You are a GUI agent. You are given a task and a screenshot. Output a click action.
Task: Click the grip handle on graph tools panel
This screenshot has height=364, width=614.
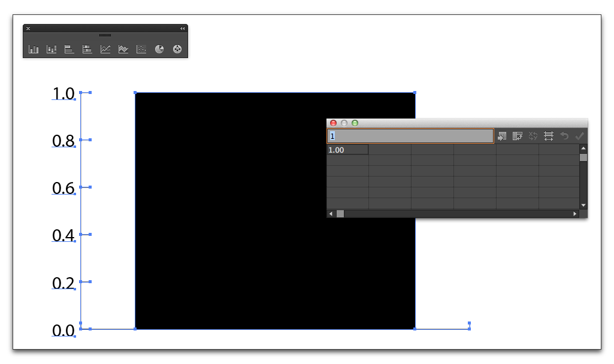(x=105, y=35)
